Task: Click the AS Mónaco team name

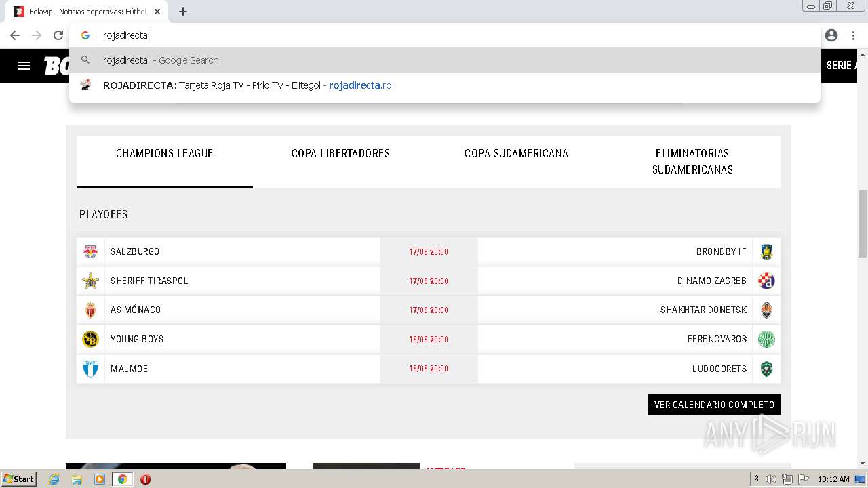Action: (136, 310)
